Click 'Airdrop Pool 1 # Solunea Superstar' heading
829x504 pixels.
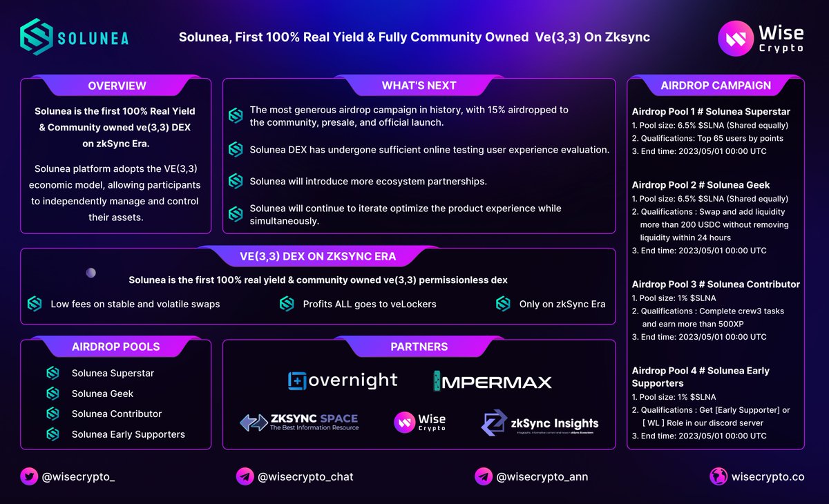711,111
